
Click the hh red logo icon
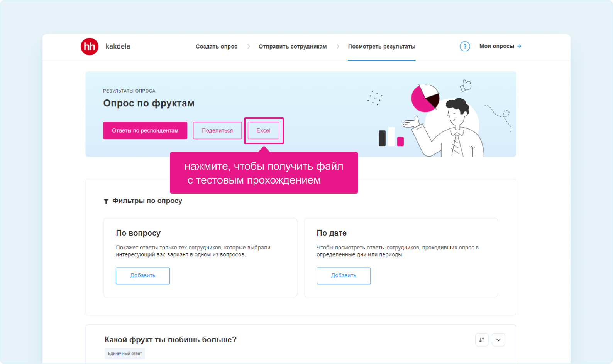coord(90,47)
